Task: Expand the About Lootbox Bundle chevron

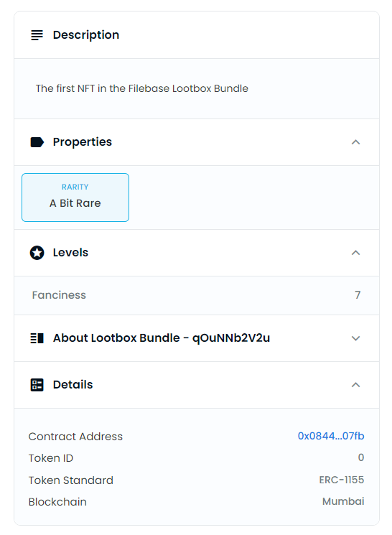Action: coord(355,338)
